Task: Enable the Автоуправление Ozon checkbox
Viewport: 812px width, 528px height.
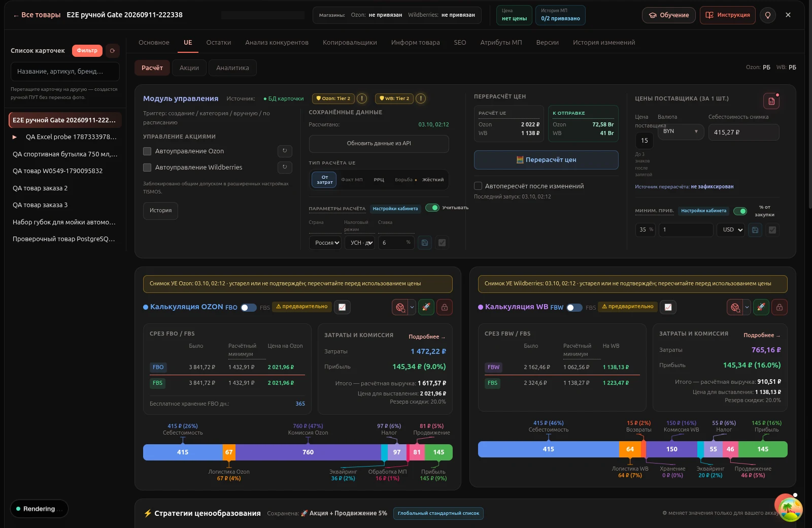Action: [x=147, y=151]
